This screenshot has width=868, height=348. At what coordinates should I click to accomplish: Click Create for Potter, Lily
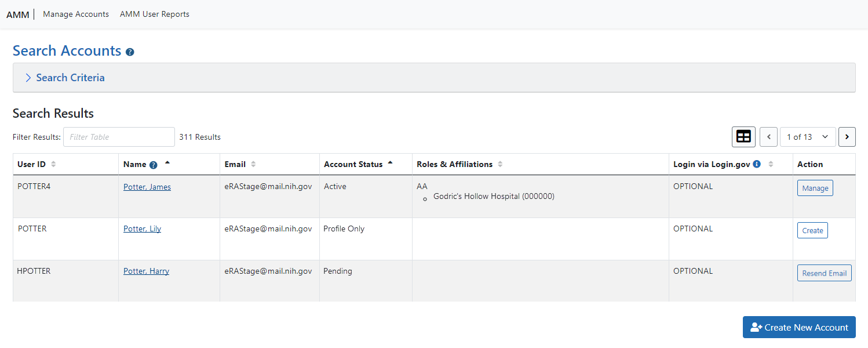pyautogui.click(x=812, y=230)
